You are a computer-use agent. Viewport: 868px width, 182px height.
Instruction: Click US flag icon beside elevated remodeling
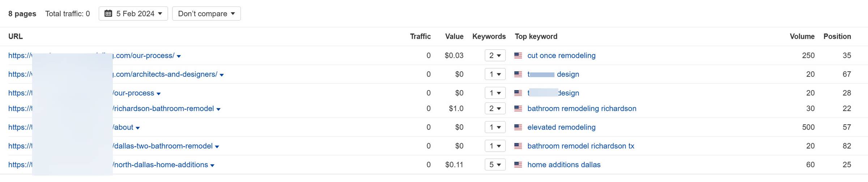point(518,127)
